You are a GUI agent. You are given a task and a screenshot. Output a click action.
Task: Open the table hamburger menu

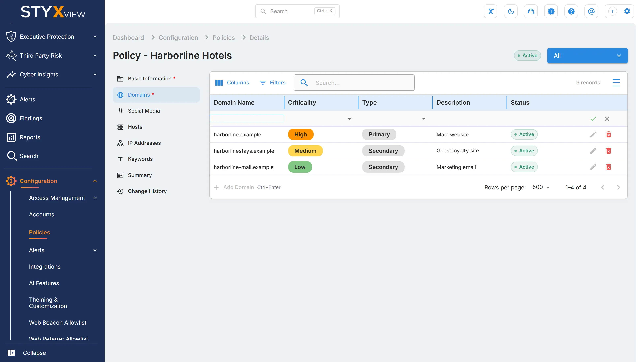pos(616,83)
